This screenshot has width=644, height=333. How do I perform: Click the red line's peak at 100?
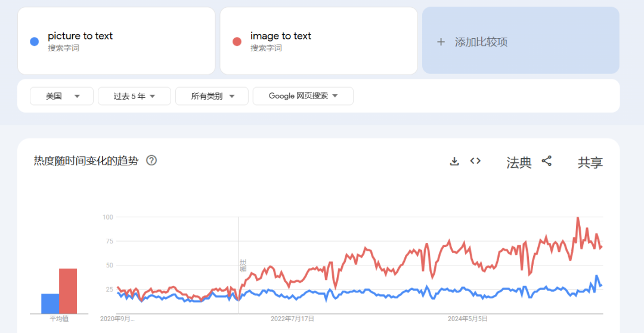(x=577, y=218)
